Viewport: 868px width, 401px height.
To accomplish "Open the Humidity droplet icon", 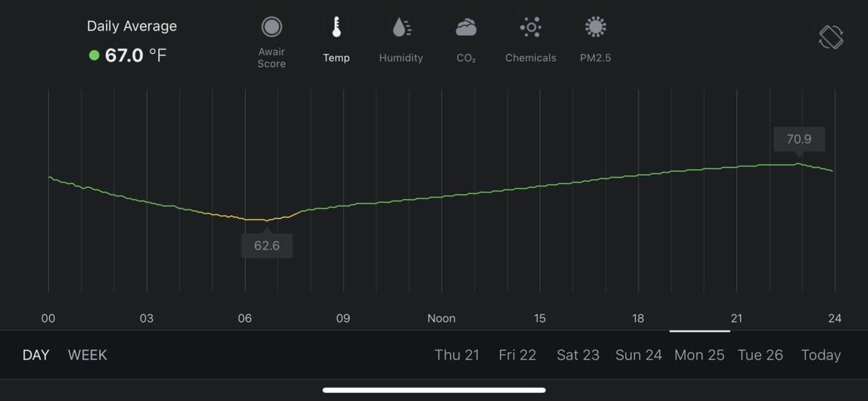I will pos(401,27).
